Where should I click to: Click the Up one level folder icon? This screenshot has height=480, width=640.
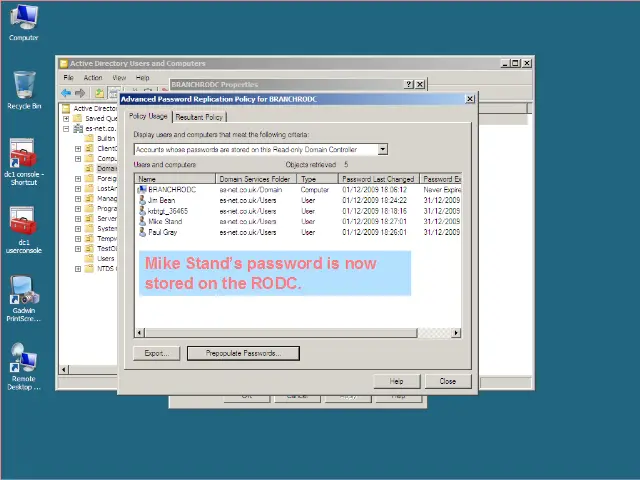[99, 93]
